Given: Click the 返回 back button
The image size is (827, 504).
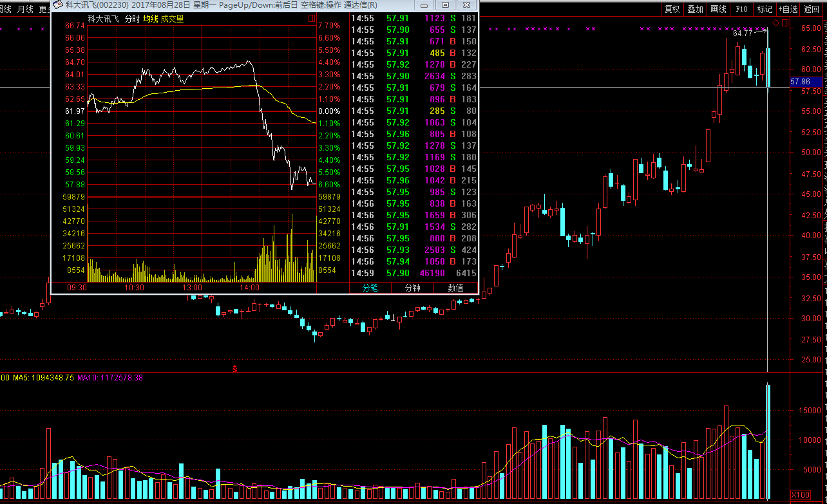Looking at the screenshot, I should (x=811, y=9).
